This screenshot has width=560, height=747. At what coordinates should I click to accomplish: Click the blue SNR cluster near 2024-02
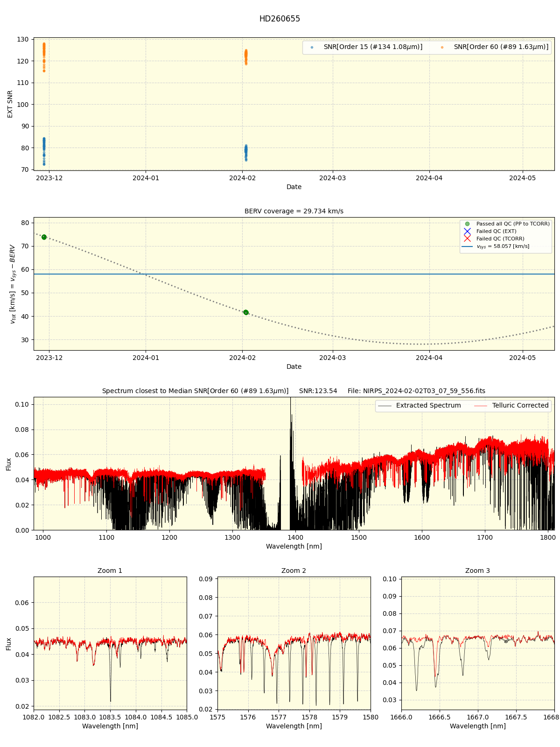click(x=246, y=153)
